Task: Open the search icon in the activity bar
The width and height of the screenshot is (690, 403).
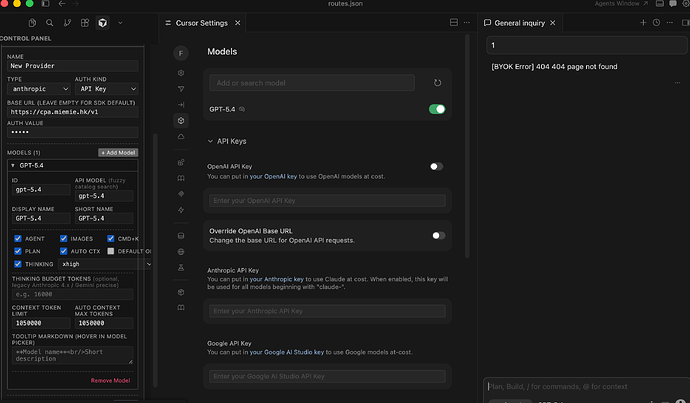Action: (50, 23)
